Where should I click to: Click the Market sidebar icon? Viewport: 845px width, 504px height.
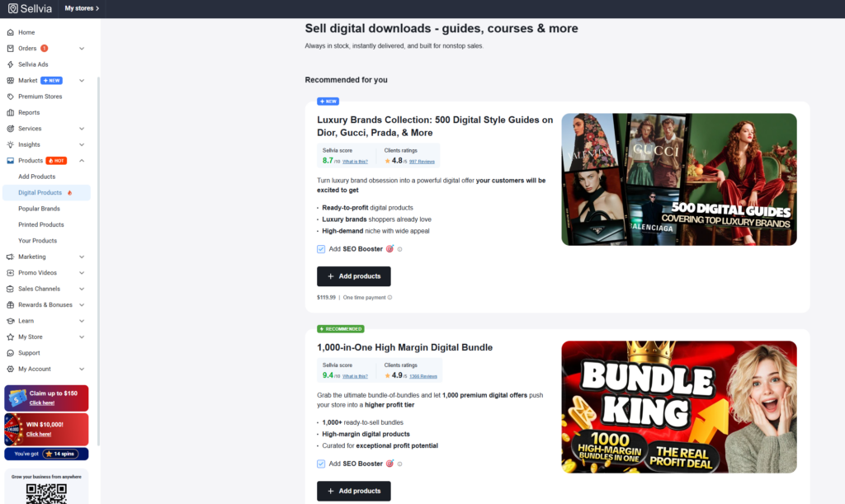[x=10, y=81]
